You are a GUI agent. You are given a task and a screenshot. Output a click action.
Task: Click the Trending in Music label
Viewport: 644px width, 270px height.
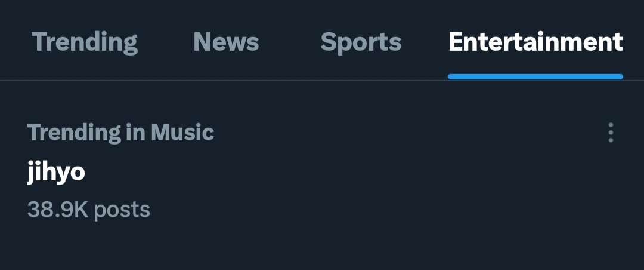(x=120, y=133)
